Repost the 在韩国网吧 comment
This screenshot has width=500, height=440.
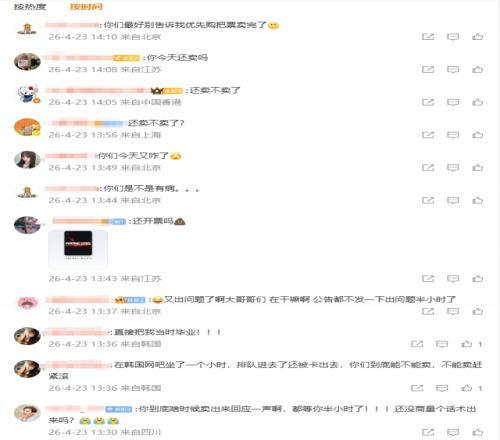coord(417,388)
